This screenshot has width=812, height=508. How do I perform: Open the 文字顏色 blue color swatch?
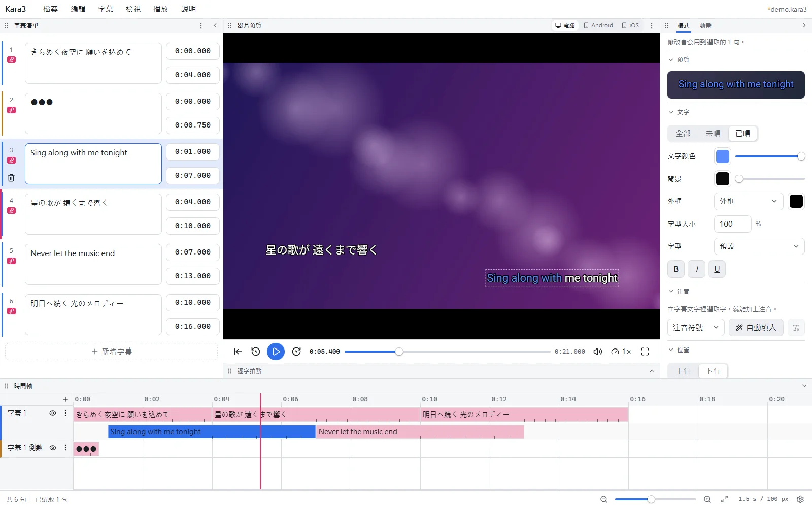click(x=723, y=156)
